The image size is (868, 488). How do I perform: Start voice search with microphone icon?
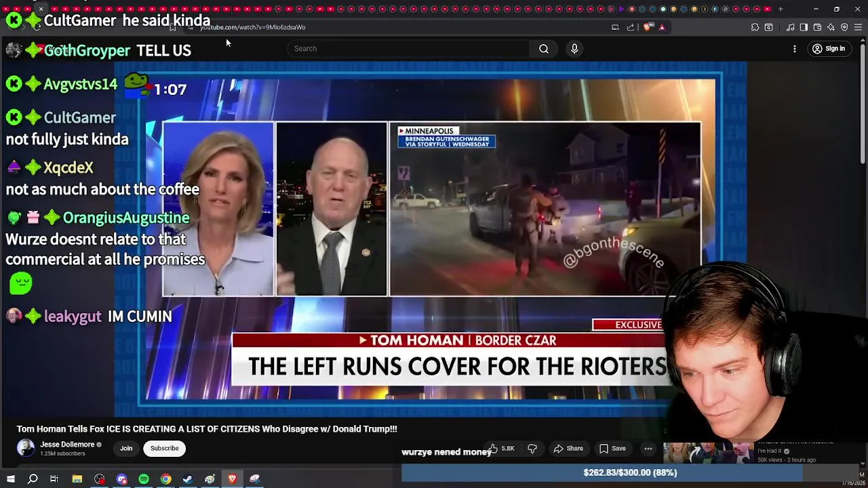coord(574,49)
